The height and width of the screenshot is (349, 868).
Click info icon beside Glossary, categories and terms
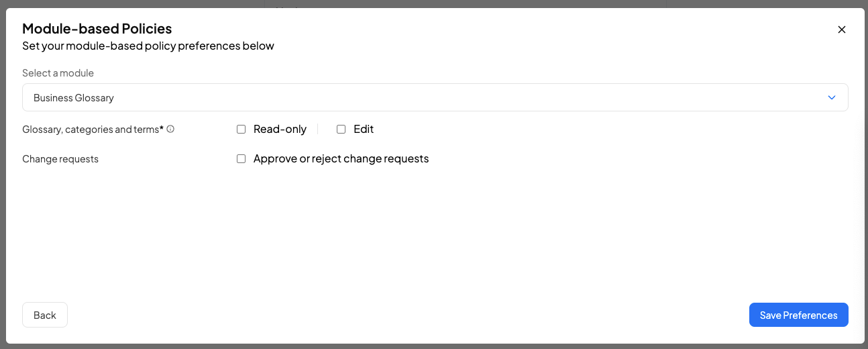tap(170, 129)
